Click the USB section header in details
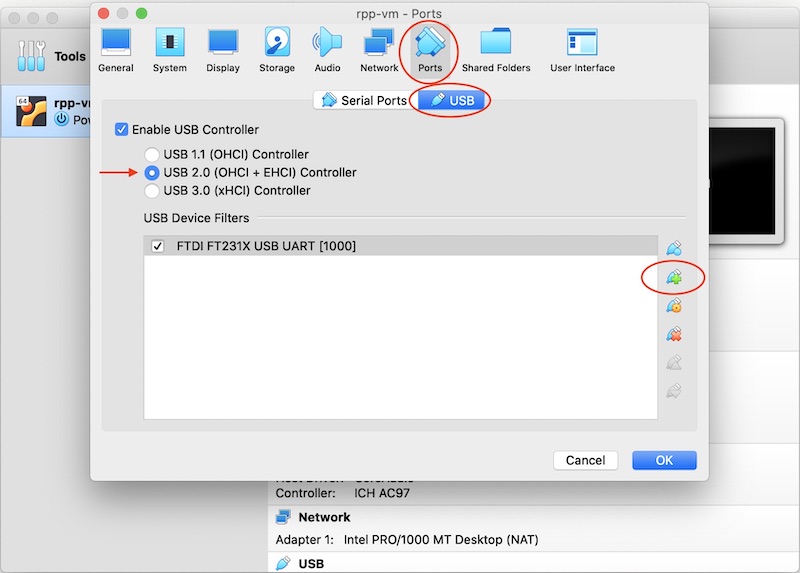This screenshot has height=573, width=800. [x=311, y=564]
